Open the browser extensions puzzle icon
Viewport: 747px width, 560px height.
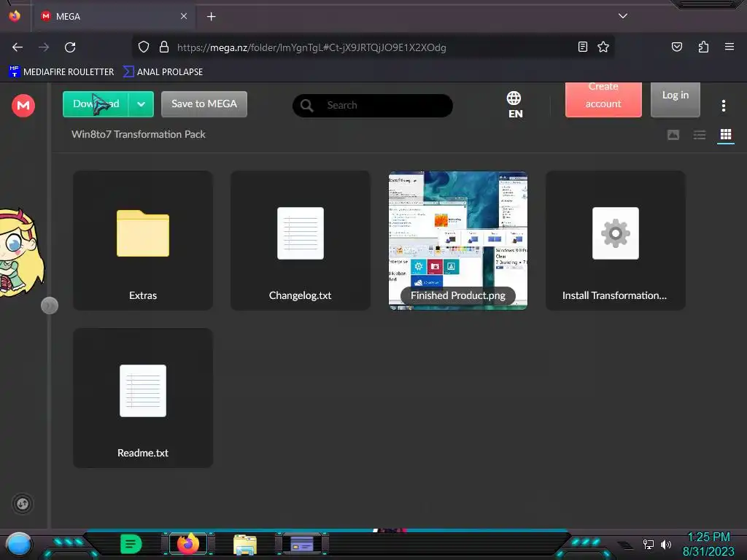(x=703, y=47)
